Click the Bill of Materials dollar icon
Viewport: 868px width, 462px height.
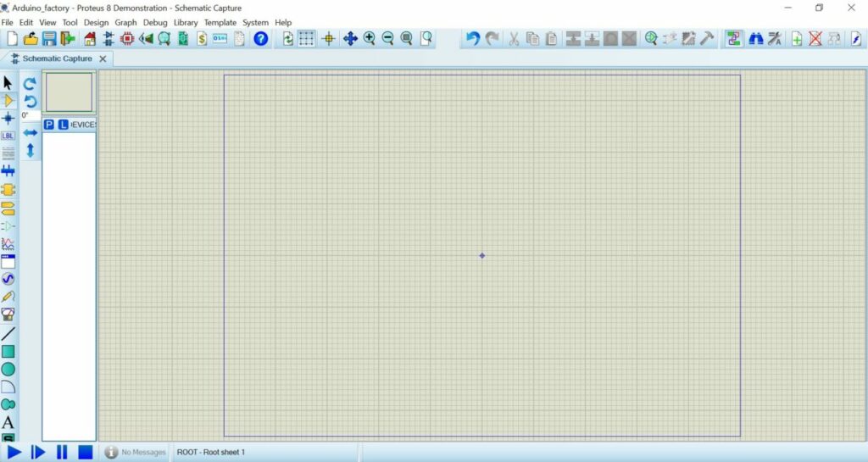(x=202, y=38)
